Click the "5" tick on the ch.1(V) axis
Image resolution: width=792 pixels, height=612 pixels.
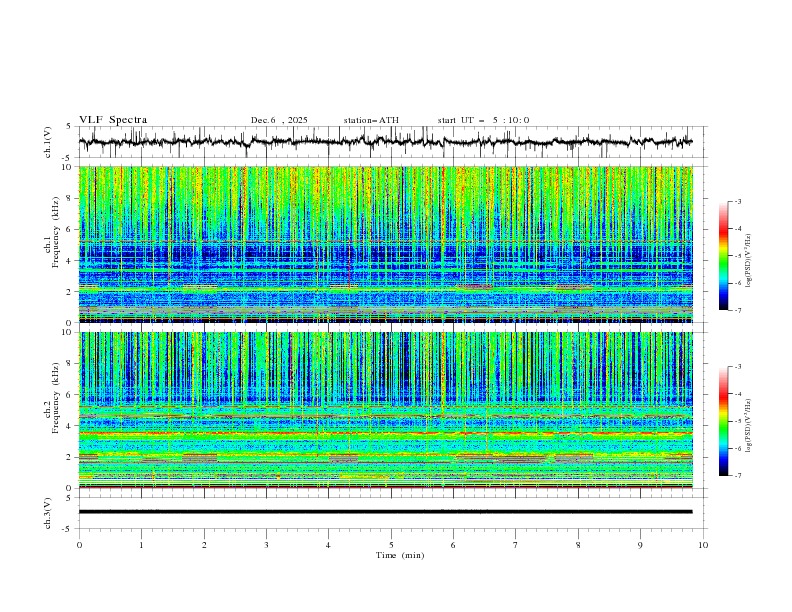(x=69, y=127)
